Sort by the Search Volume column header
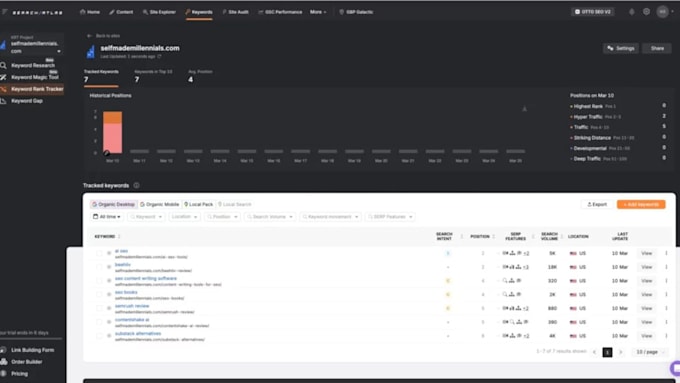Image resolution: width=680 pixels, height=383 pixels. (x=551, y=236)
